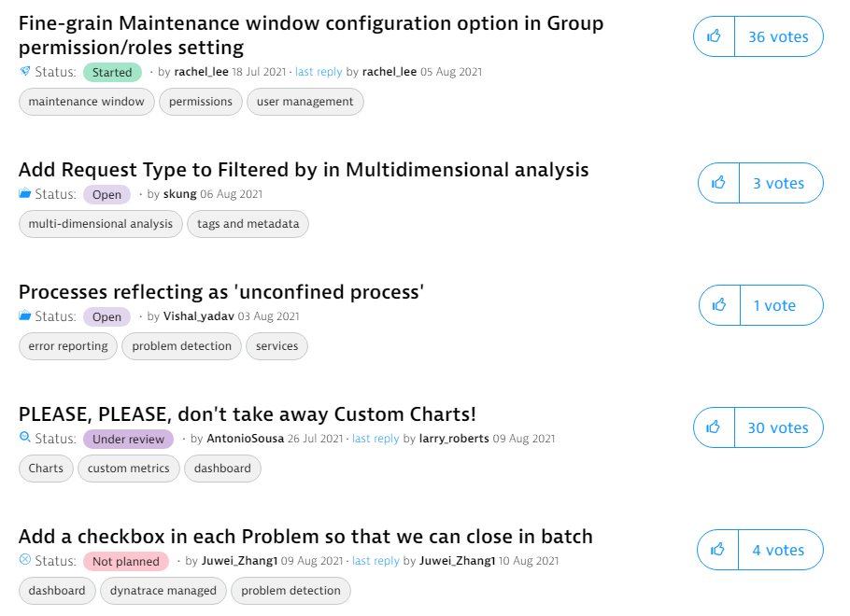This screenshot has height=616, width=850.
Task: Open AntonioSousa's user profile
Action: [x=244, y=439]
